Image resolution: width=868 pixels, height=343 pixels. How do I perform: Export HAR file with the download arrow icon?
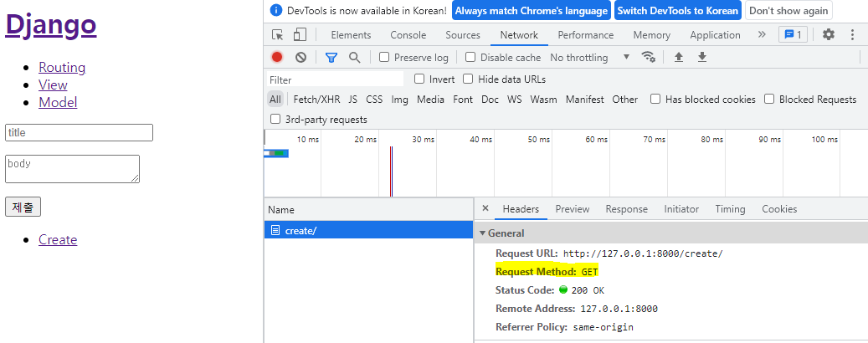point(702,57)
